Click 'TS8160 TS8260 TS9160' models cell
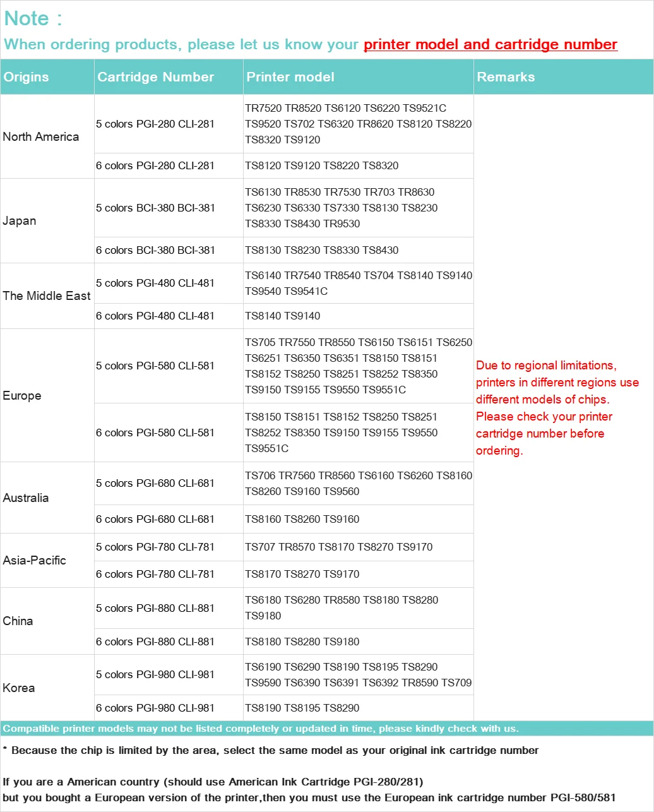654x812 pixels. pyautogui.click(x=359, y=519)
